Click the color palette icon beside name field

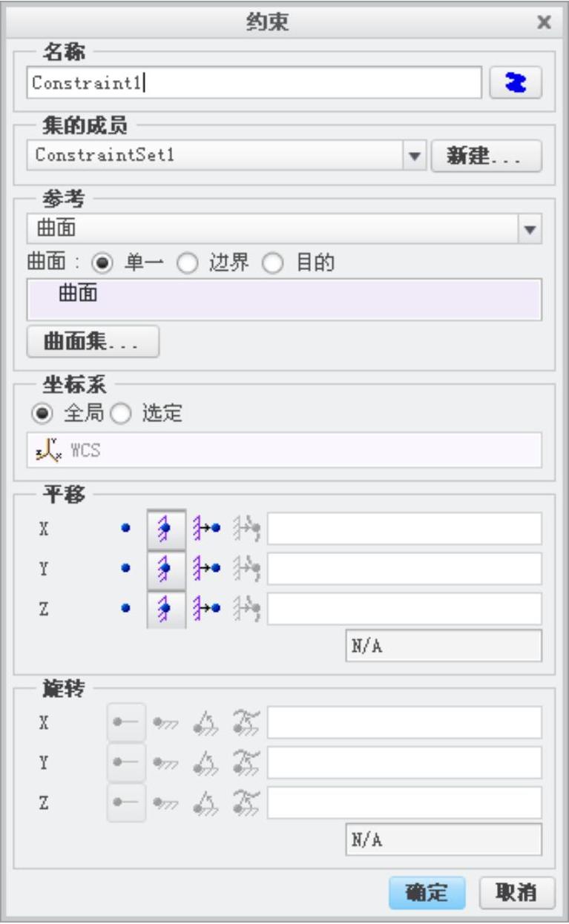[x=516, y=83]
